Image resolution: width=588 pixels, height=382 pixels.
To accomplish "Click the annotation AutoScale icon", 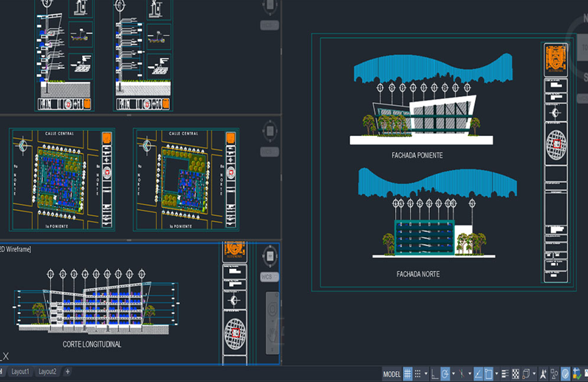I will 553,374.
